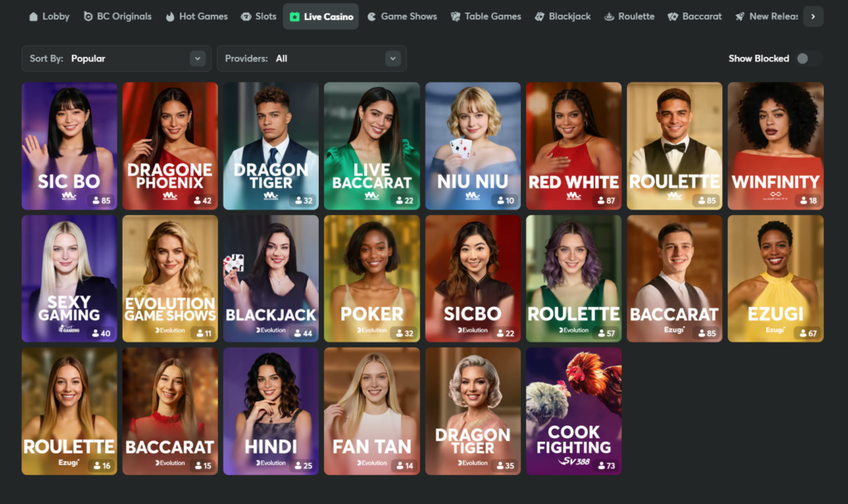
Task: Select the Live Casino tab
Action: pos(320,17)
